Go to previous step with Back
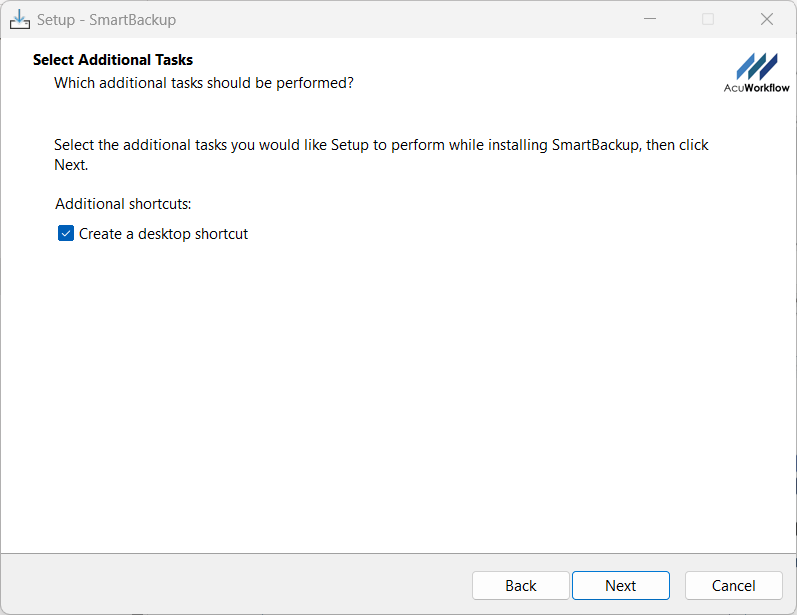This screenshot has width=797, height=615. point(521,586)
